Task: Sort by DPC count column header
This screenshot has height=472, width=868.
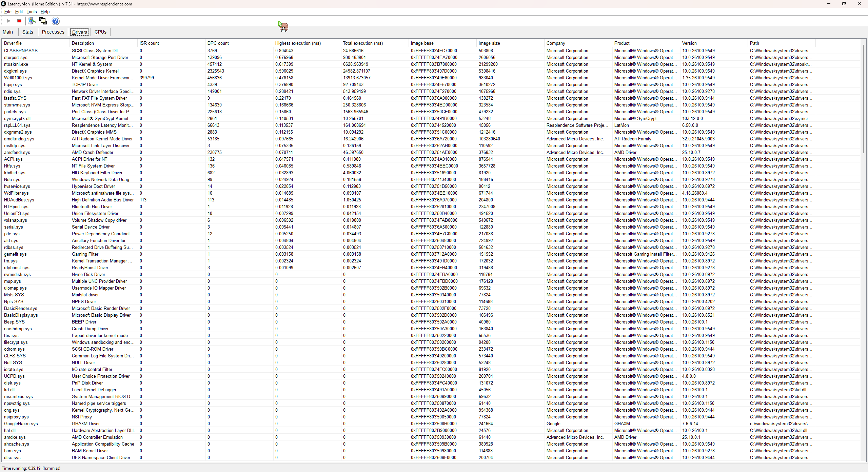Action: click(x=239, y=43)
